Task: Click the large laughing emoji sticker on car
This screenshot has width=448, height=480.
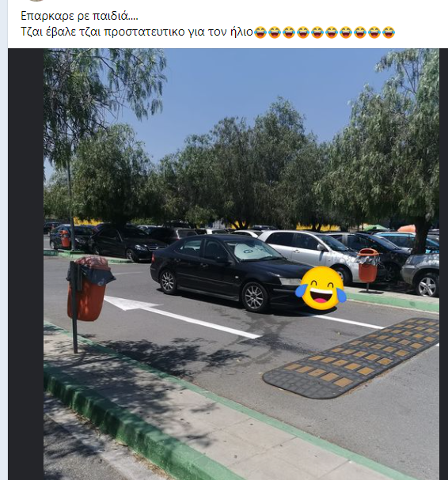Action: click(321, 288)
